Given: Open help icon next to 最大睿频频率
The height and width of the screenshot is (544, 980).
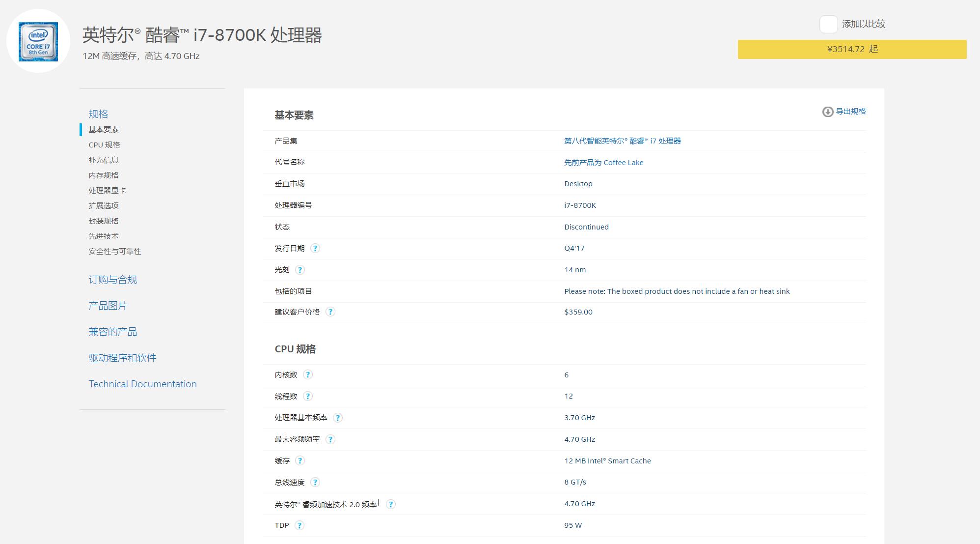Looking at the screenshot, I should pos(330,439).
